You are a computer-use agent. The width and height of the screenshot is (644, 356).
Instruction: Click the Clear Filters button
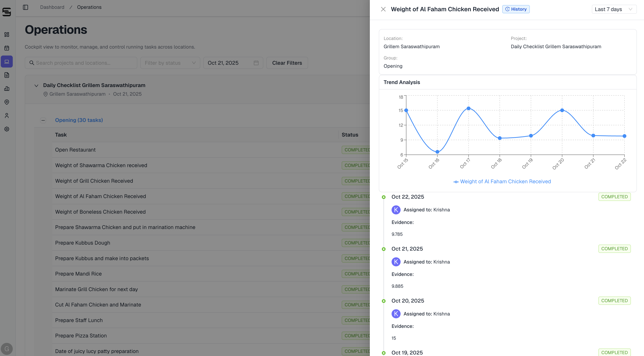287,63
